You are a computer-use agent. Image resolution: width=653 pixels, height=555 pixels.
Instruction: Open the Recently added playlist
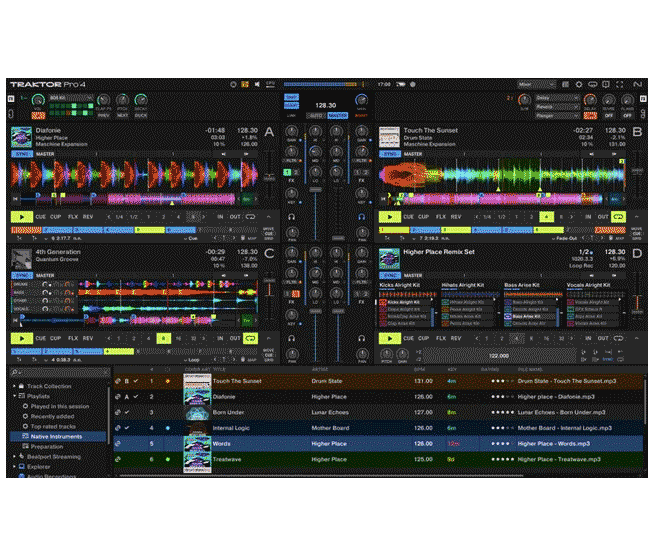(x=52, y=416)
